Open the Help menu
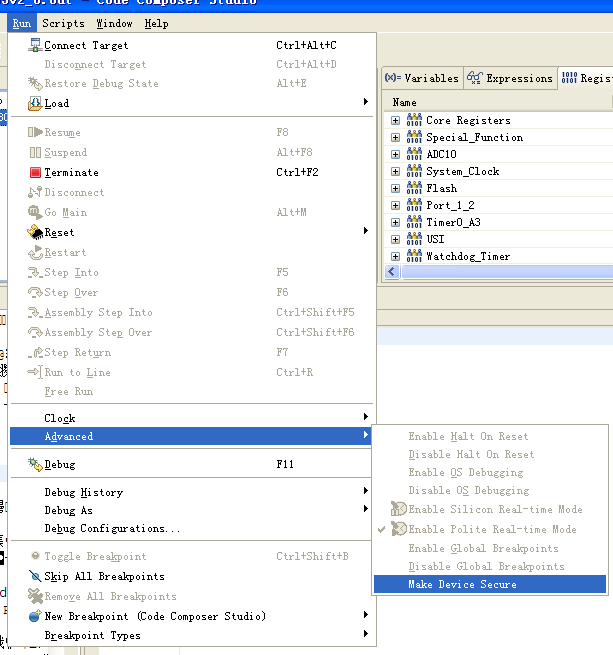This screenshot has height=655, width=613. click(157, 23)
